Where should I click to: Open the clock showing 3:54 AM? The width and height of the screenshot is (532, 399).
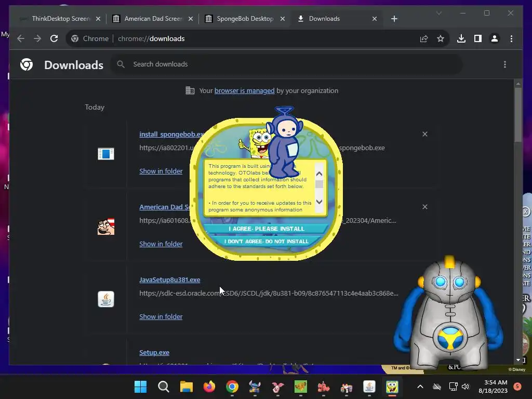click(x=493, y=387)
